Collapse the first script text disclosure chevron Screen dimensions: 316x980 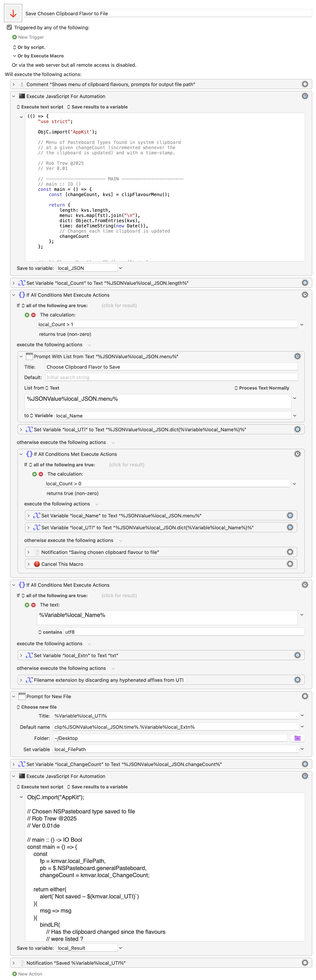click(x=21, y=117)
